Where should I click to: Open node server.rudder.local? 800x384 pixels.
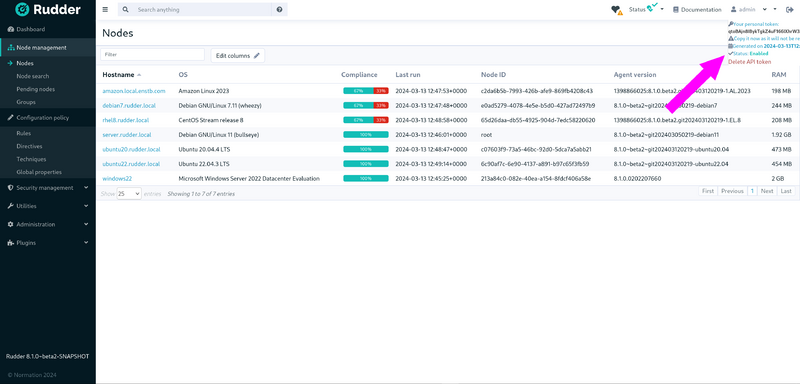(127, 135)
